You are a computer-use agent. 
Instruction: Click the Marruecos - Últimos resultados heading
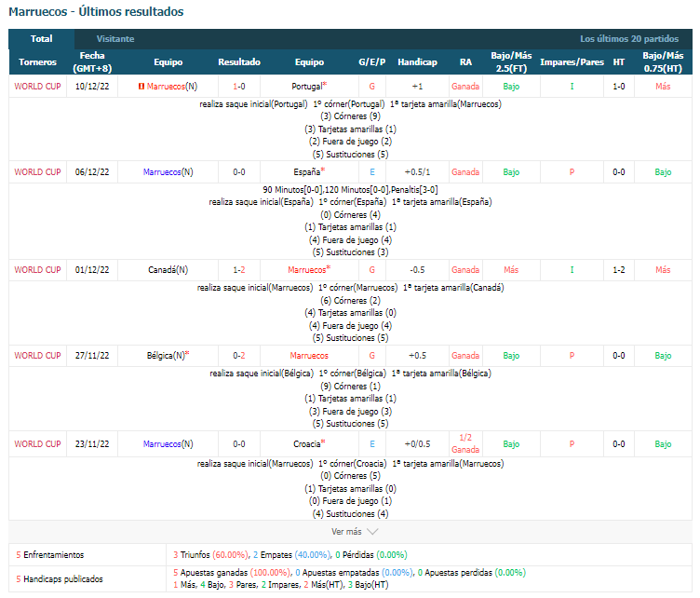[96, 11]
